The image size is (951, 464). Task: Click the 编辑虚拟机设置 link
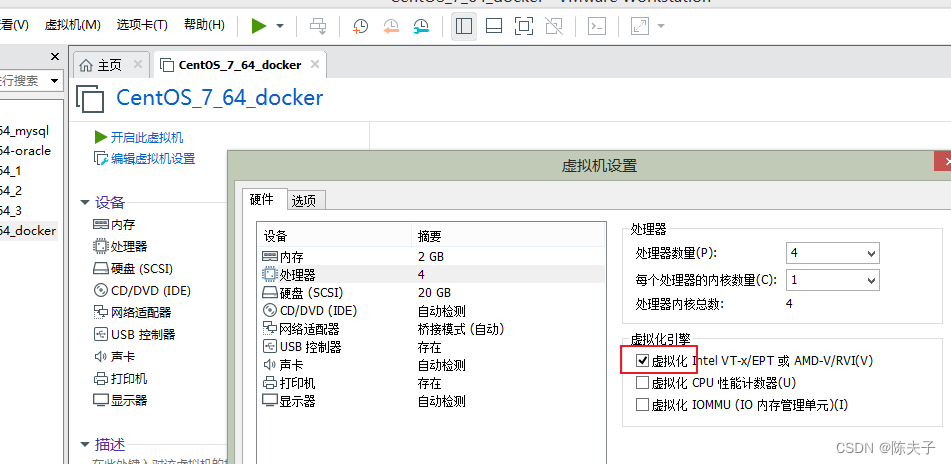[153, 159]
